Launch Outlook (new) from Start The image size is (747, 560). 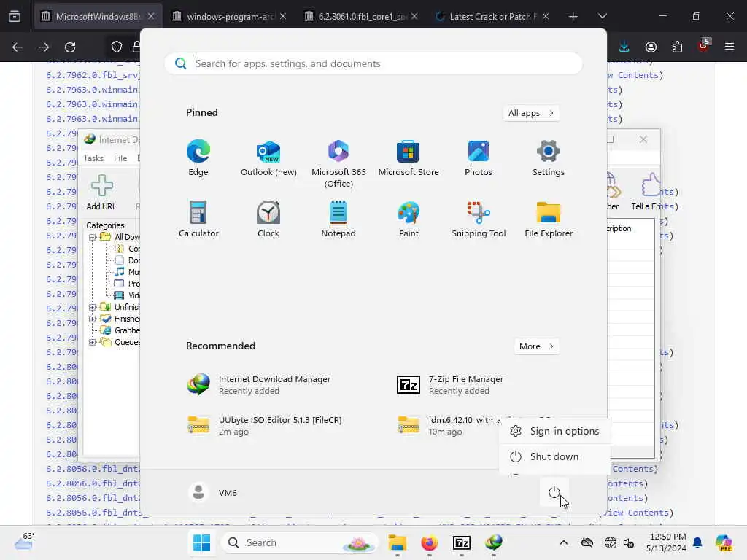pos(268,158)
